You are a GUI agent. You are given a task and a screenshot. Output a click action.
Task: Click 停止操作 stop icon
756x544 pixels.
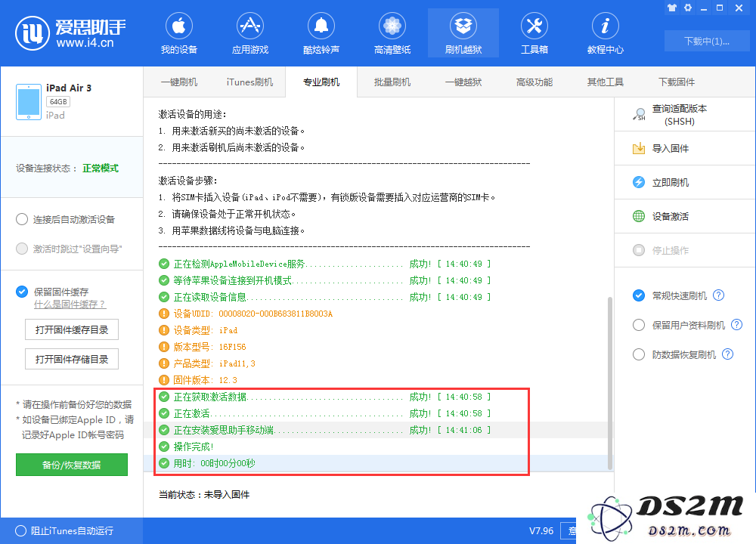click(x=639, y=250)
